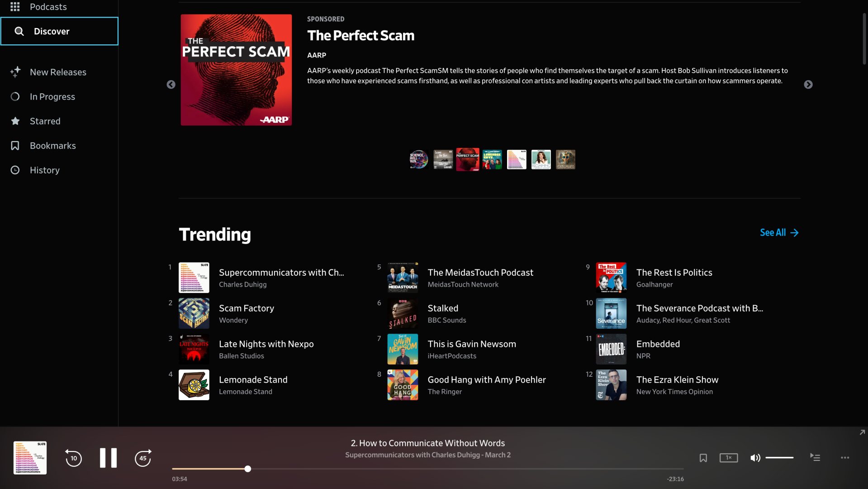Click the Charles Duhigg author text
Image resolution: width=868 pixels, height=489 pixels.
click(x=242, y=284)
